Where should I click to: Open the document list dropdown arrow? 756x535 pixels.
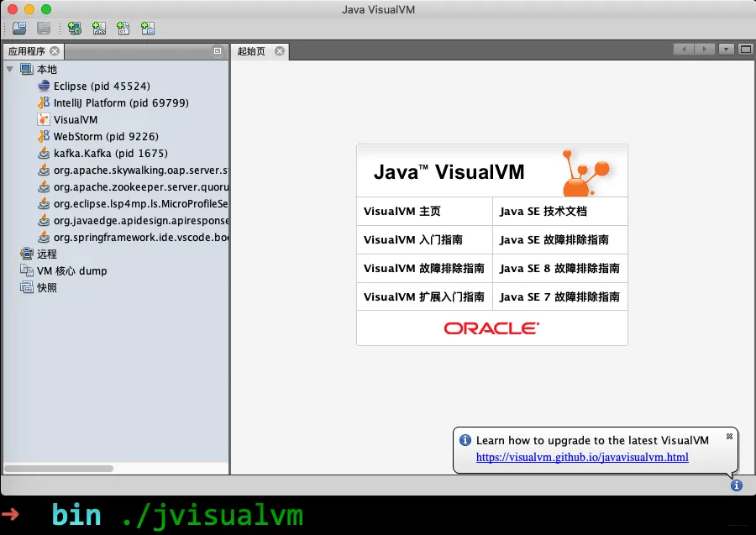click(x=726, y=50)
